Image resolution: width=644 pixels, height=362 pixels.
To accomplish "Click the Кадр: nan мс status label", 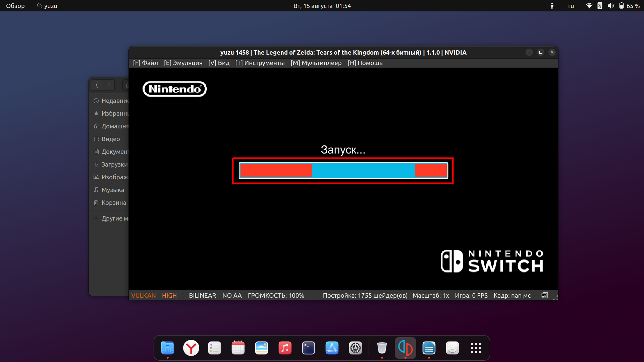I will (512, 296).
